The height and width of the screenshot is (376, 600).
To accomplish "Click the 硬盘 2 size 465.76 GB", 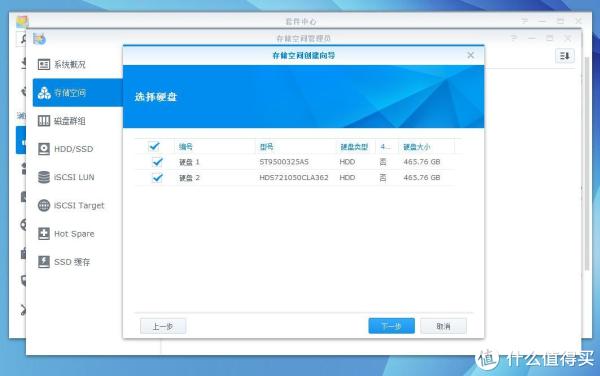I will coord(422,177).
